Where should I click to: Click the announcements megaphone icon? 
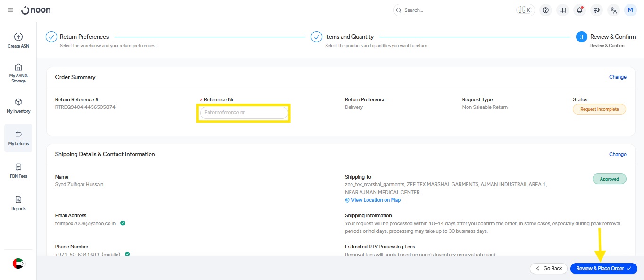click(x=596, y=10)
